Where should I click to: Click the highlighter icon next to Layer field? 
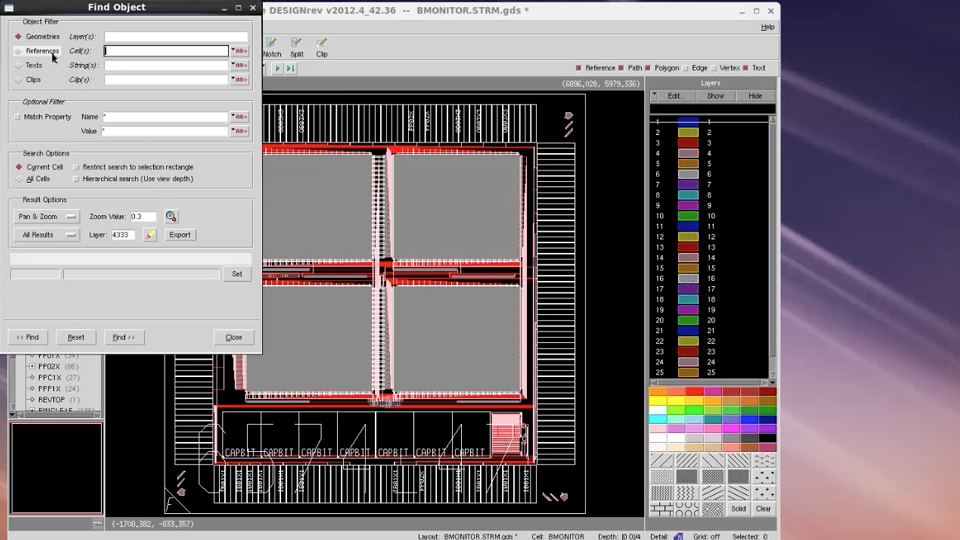[150, 234]
